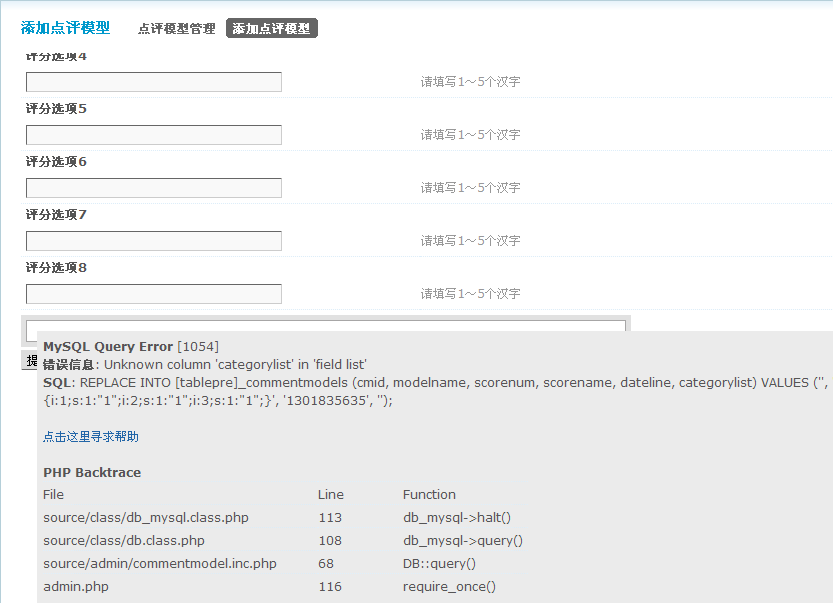Select the 添加点评模型 tab
Image resolution: width=833 pixels, height=603 pixels.
(271, 29)
